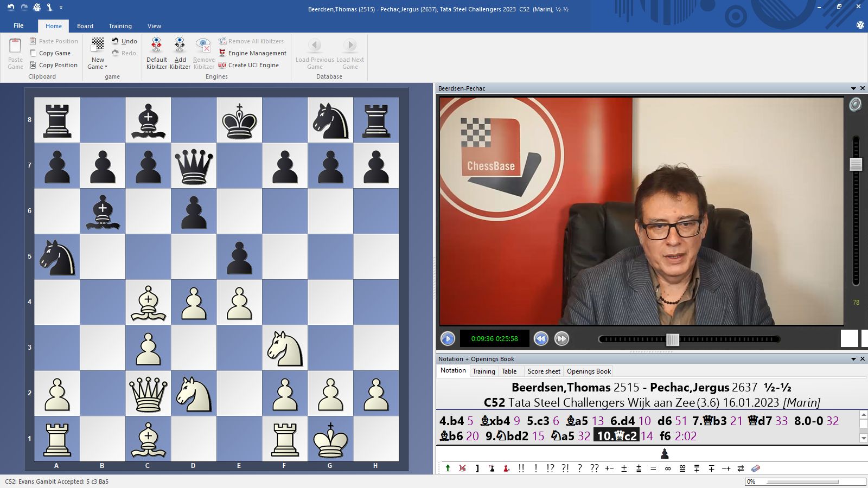
Task: Click Create UCI Engine
Action: [x=249, y=65]
